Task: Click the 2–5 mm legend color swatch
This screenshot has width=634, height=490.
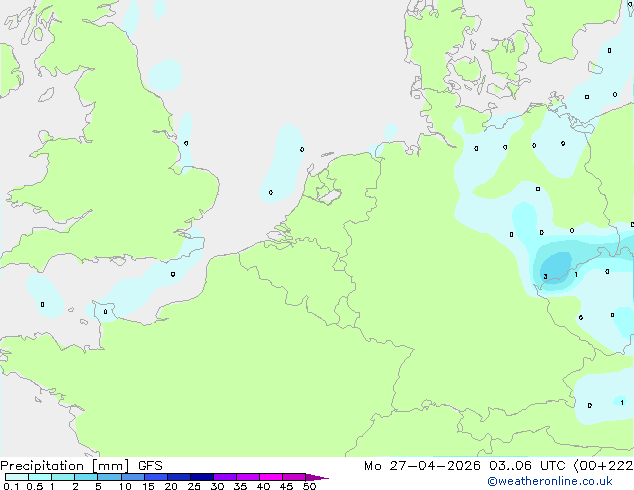Action: click(86, 477)
